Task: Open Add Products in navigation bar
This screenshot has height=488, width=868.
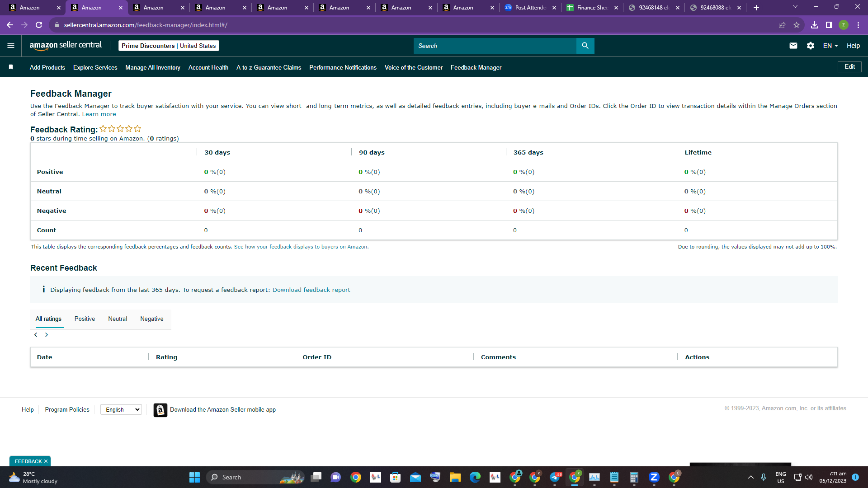Action: (x=47, y=67)
